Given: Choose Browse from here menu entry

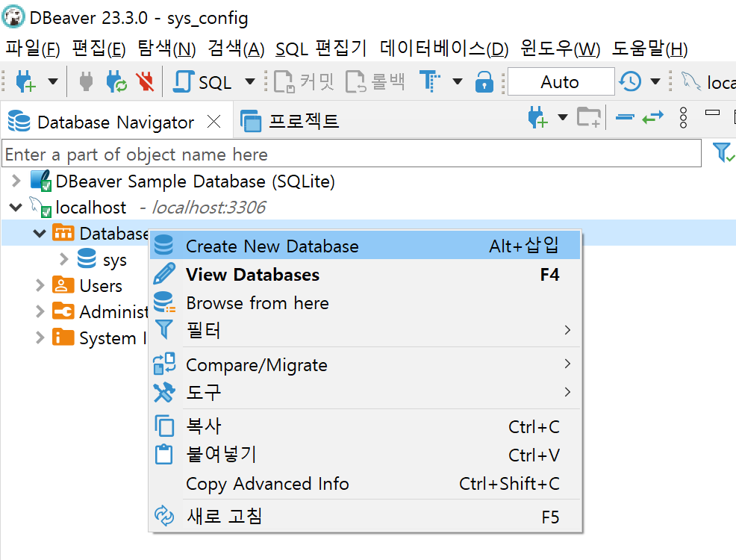Looking at the screenshot, I should (x=365, y=302).
